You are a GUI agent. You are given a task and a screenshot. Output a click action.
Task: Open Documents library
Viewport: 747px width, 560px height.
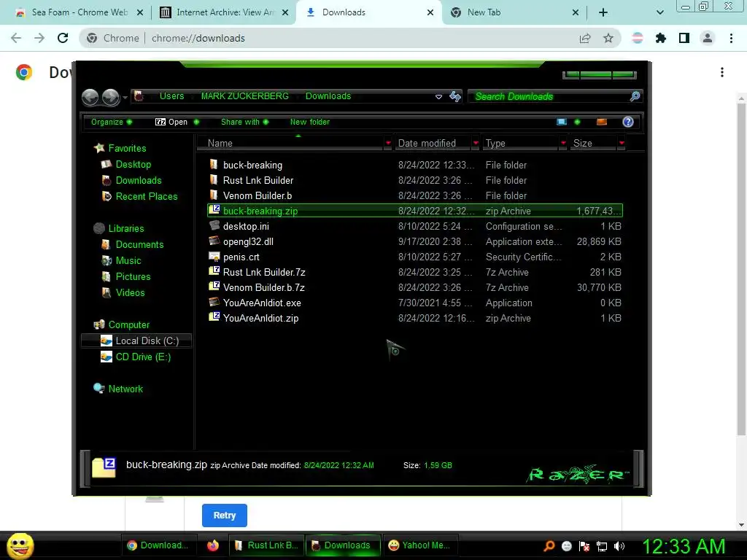(139, 244)
